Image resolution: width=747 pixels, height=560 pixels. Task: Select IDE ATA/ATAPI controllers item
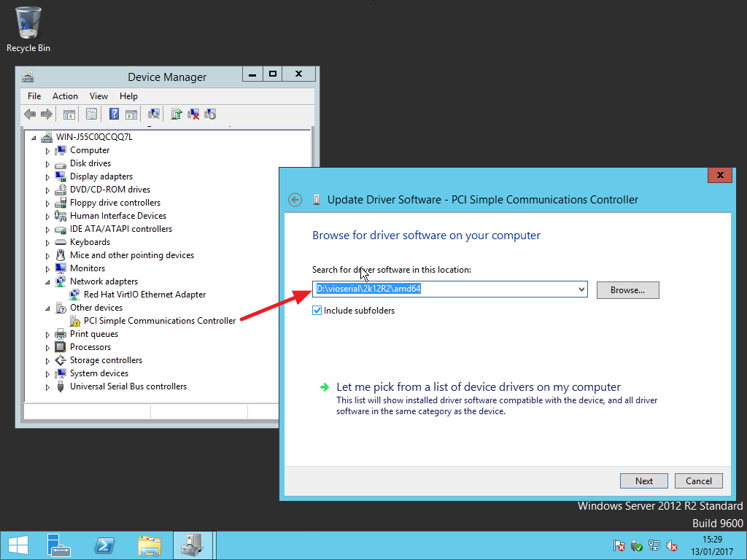[x=121, y=228]
